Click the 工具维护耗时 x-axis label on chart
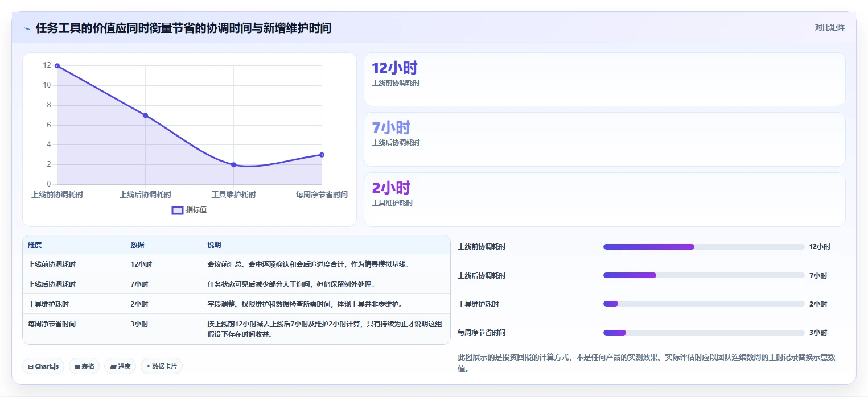This screenshot has width=868, height=397. [x=233, y=195]
